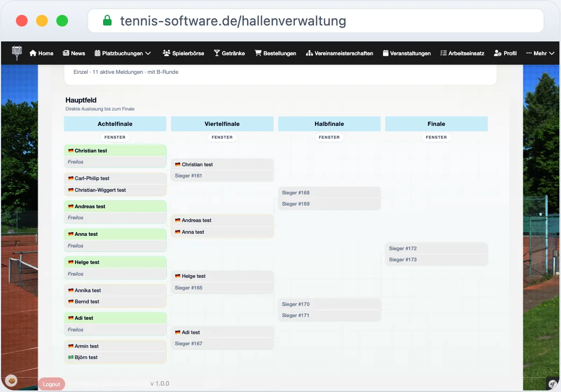Click the Bestellungen shopping cart icon

point(258,53)
